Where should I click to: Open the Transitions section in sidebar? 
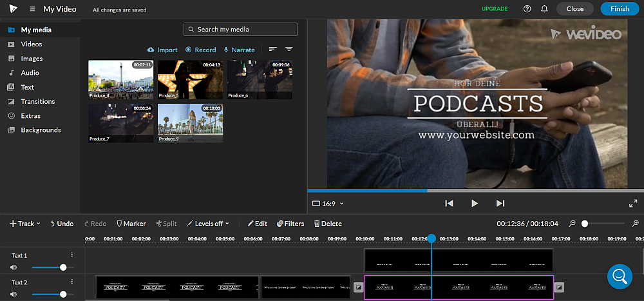[37, 101]
